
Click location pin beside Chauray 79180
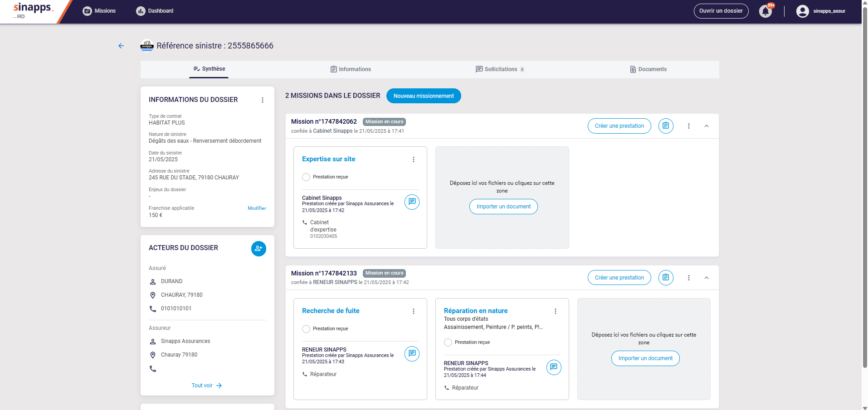[x=153, y=355]
